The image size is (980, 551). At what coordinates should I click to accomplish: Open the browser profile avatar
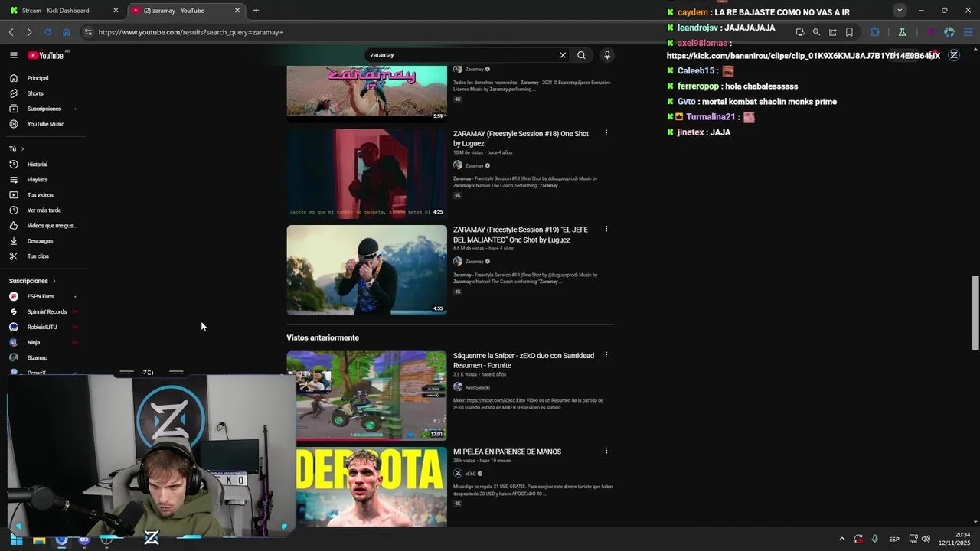[949, 32]
